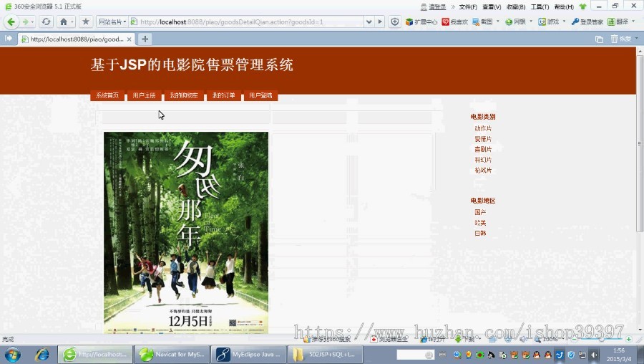Expand the address bar history dropdown

[369, 21]
